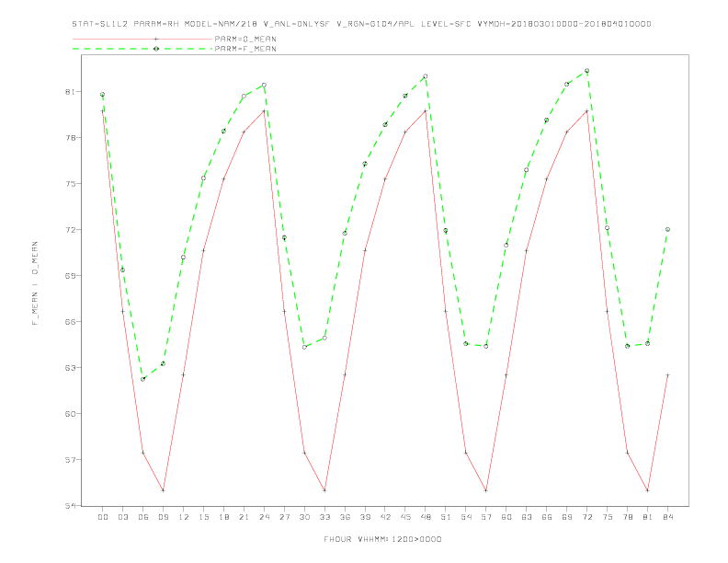Click the red O_MEAN plus marker at hour 72

click(x=586, y=111)
